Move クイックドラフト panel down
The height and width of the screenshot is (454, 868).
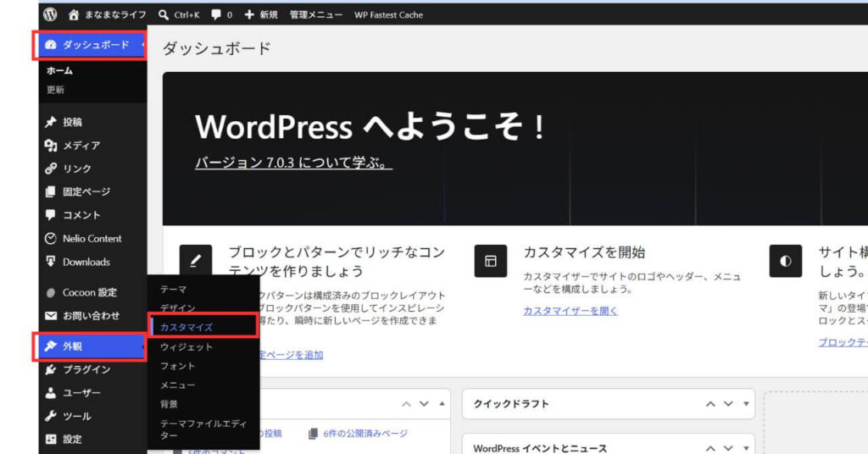(x=728, y=404)
